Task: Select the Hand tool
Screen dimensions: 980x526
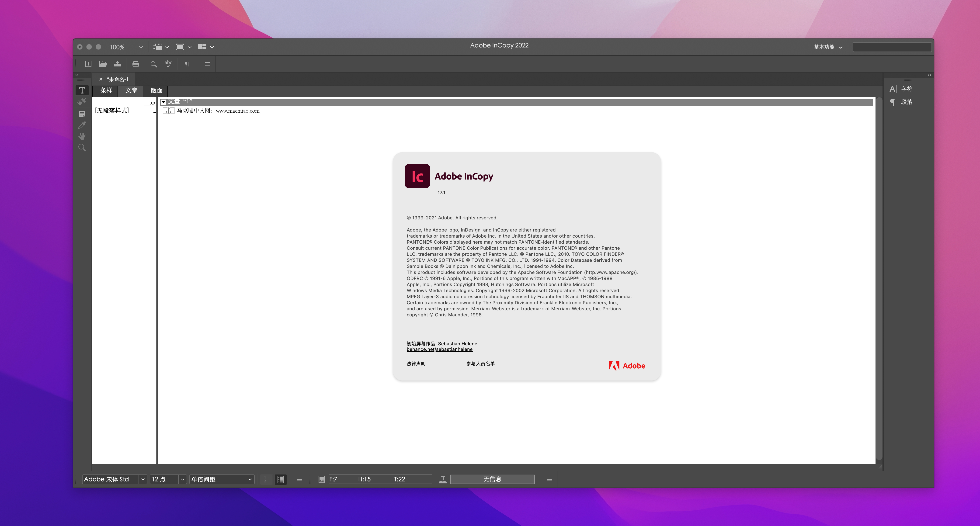Action: (82, 136)
